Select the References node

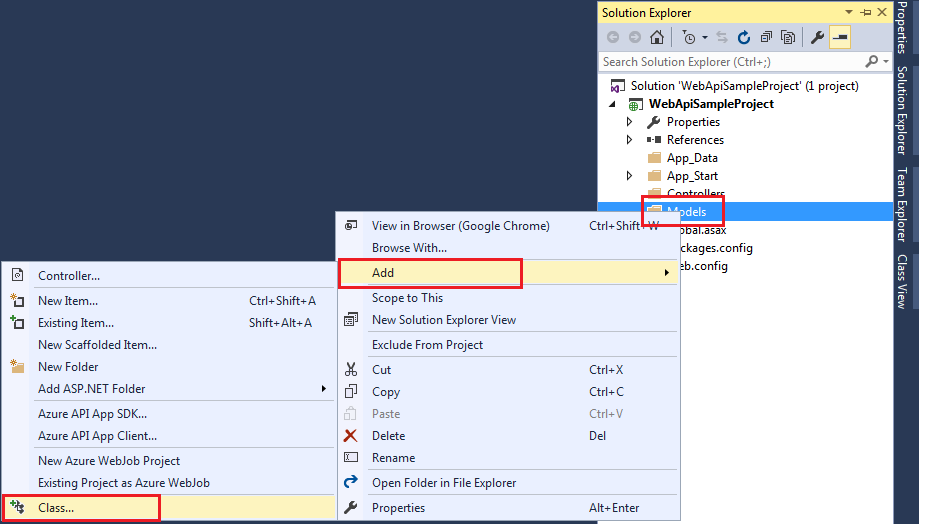tap(695, 140)
